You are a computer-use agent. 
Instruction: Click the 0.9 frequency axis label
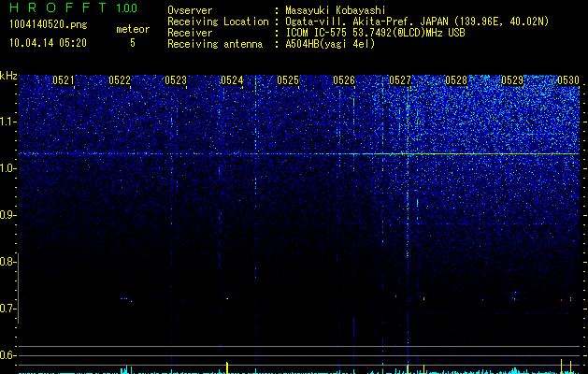click(x=7, y=215)
